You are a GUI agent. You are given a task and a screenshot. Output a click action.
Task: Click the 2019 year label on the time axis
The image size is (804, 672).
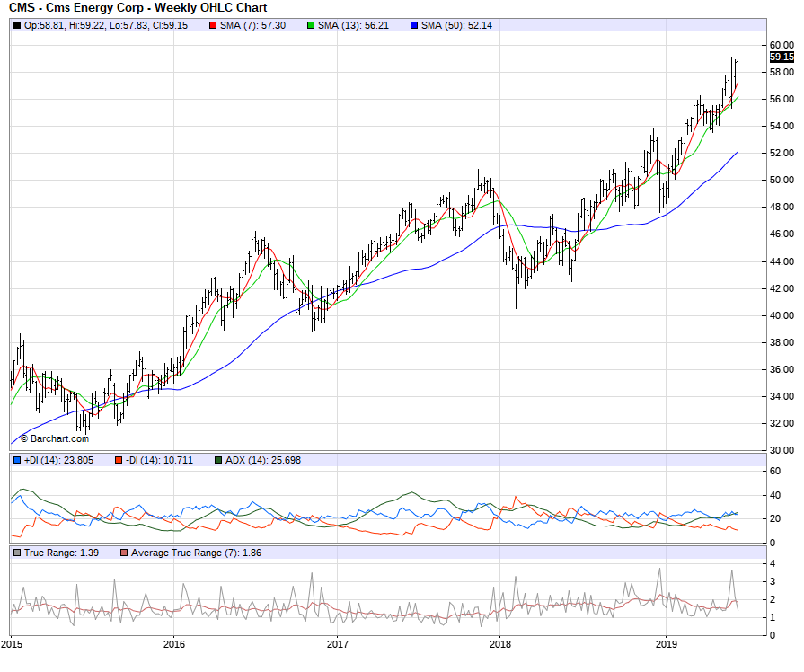[666, 644]
